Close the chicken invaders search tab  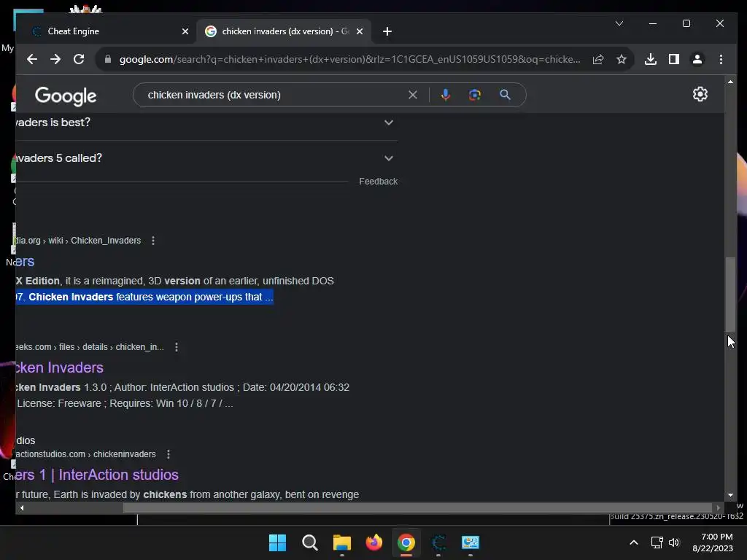360,31
